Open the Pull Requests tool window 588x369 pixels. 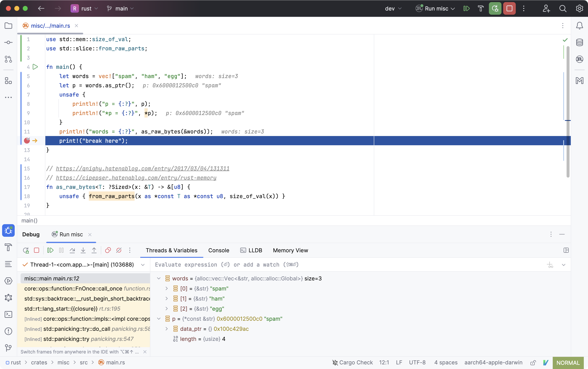(x=8, y=59)
